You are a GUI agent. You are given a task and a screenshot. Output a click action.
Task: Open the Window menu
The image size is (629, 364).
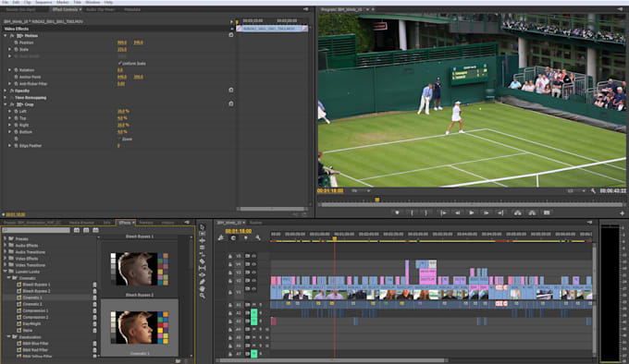coord(92,2)
